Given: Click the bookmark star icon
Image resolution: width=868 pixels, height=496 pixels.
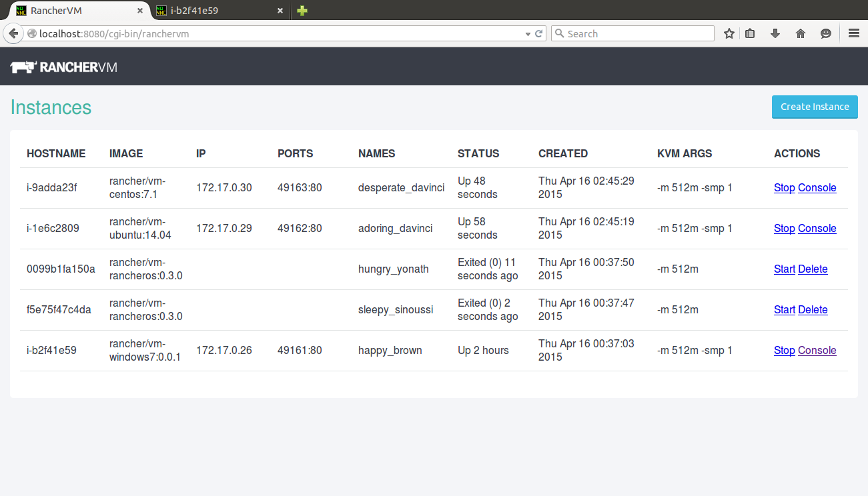Looking at the screenshot, I should point(729,33).
